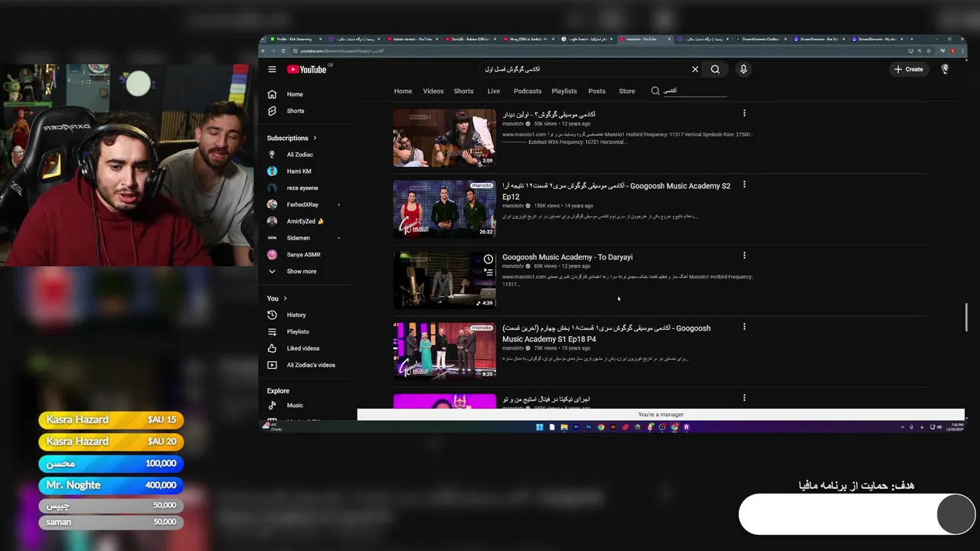
Task: Switch to the channel Playlists tab
Action: pos(564,91)
